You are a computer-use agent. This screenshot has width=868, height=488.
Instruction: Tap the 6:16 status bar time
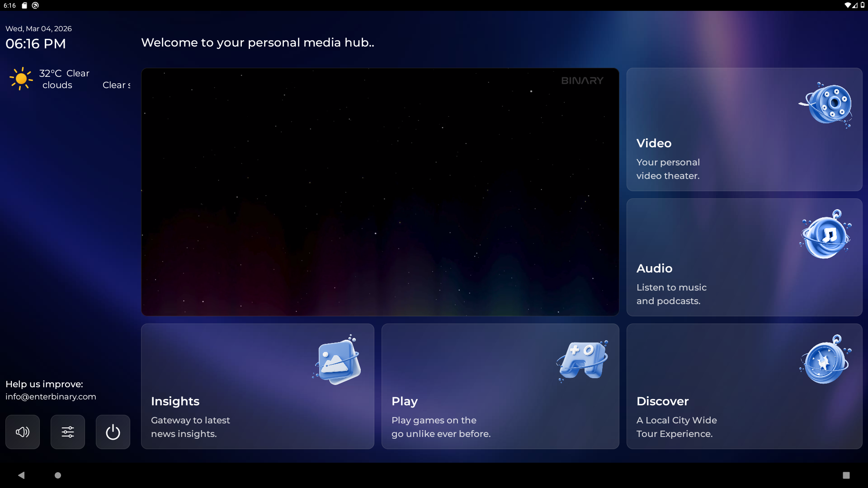(x=9, y=5)
